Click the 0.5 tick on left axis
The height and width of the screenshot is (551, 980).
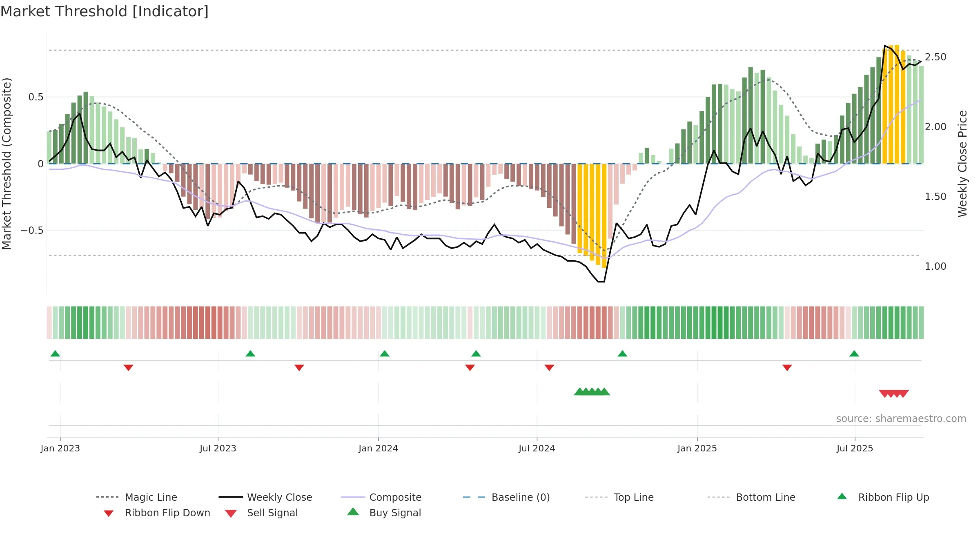[x=36, y=97]
